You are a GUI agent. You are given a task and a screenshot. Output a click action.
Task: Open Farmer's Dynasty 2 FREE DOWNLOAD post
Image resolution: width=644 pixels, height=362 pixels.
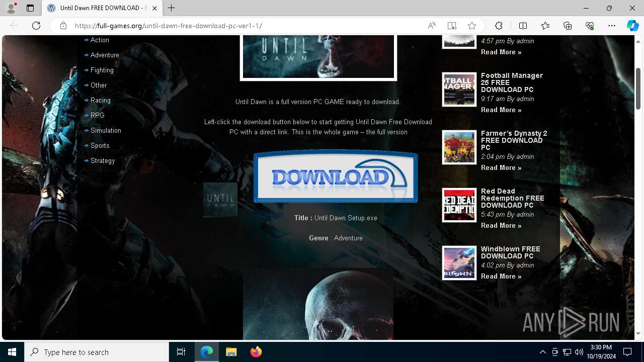pos(514,140)
